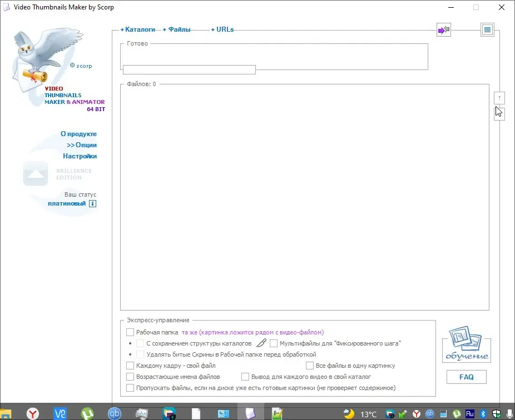Click the qBittorrent icon in system tray
Screen dimensions: 515x420
[x=430, y=414]
